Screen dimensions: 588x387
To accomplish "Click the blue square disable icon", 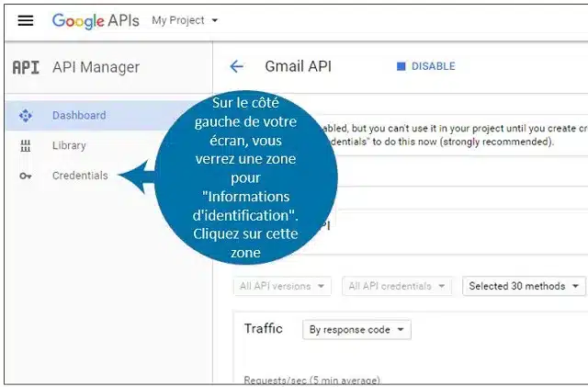I will [401, 66].
